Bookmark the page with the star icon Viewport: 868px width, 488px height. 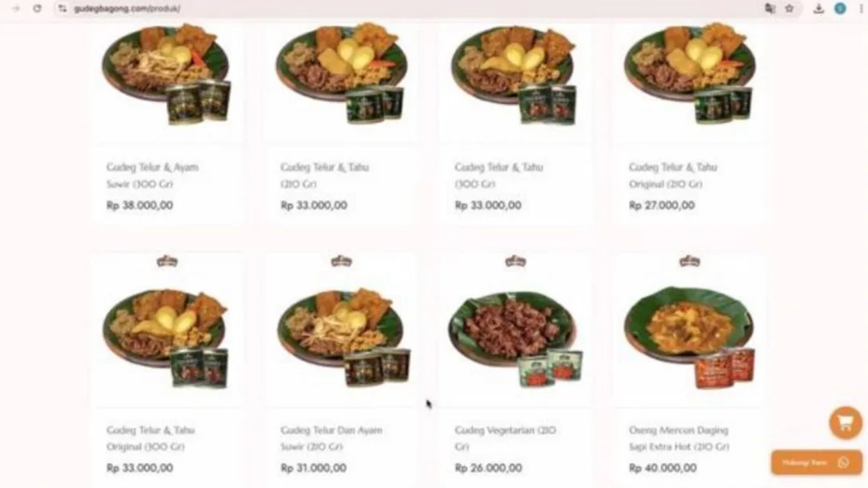coord(789,8)
